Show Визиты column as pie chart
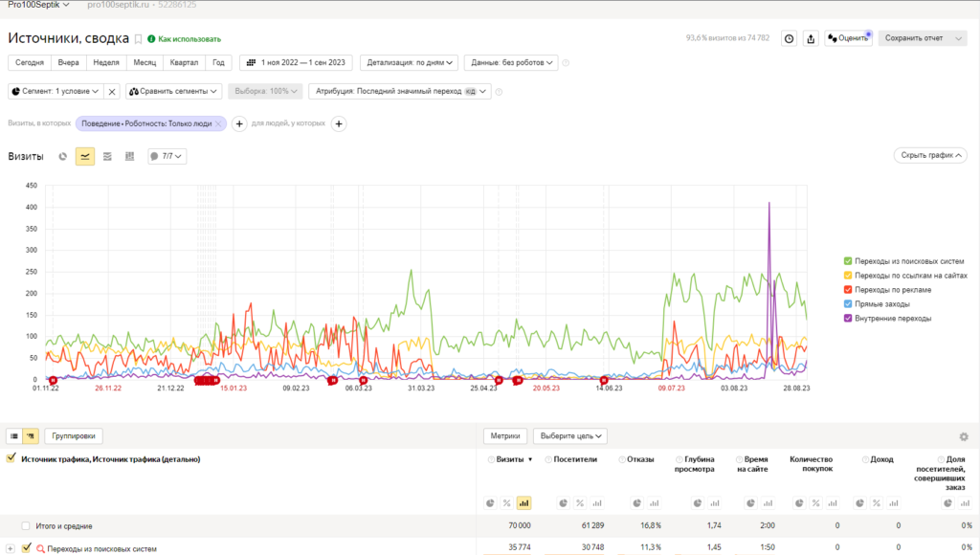The image size is (980, 555). (x=490, y=503)
